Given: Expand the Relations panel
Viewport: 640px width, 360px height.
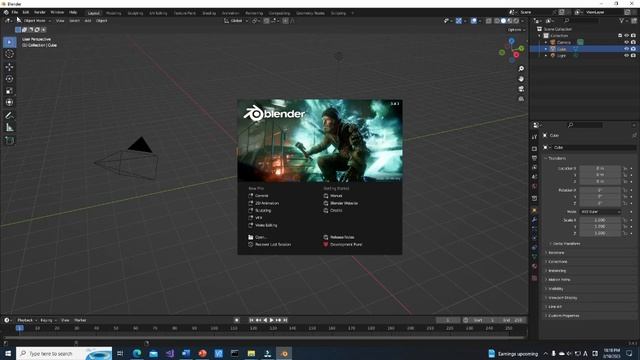Looking at the screenshot, I should click(x=555, y=253).
